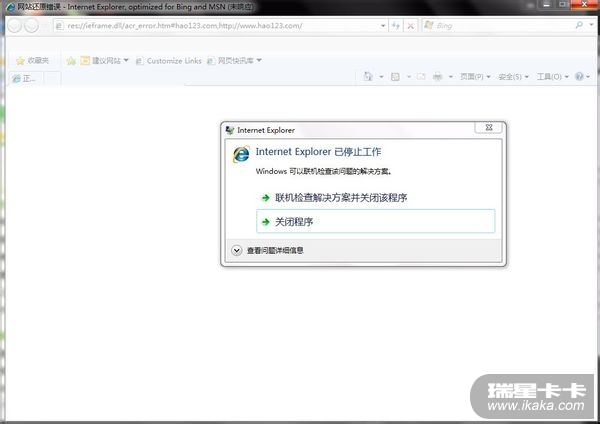Open a new blank tab
This screenshot has width=600, height=424.
[x=52, y=78]
